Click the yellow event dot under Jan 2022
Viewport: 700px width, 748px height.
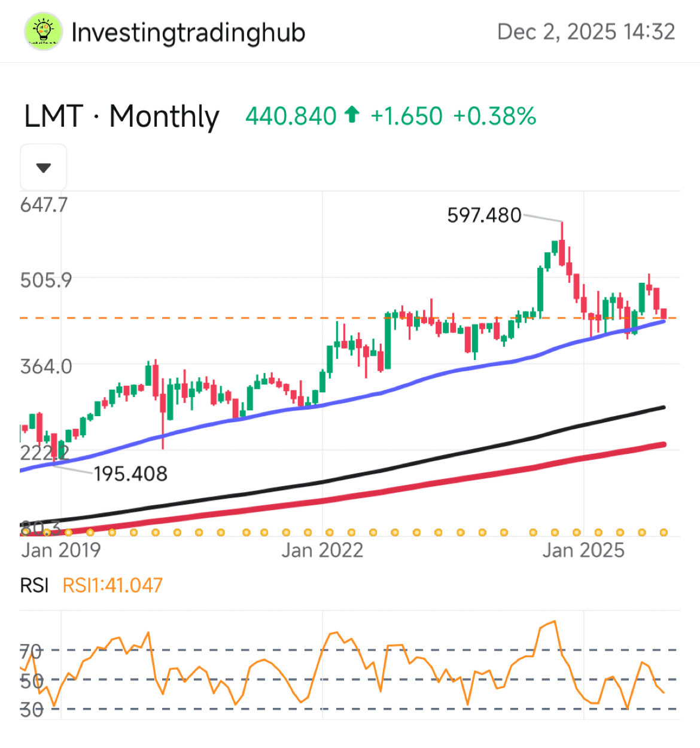coord(329,532)
